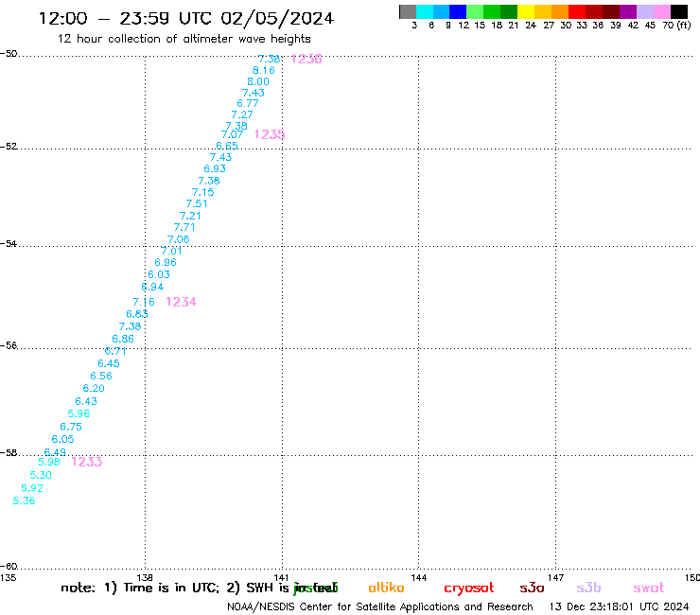
Task: Click the wave height value '6.49'
Action: [55, 452]
